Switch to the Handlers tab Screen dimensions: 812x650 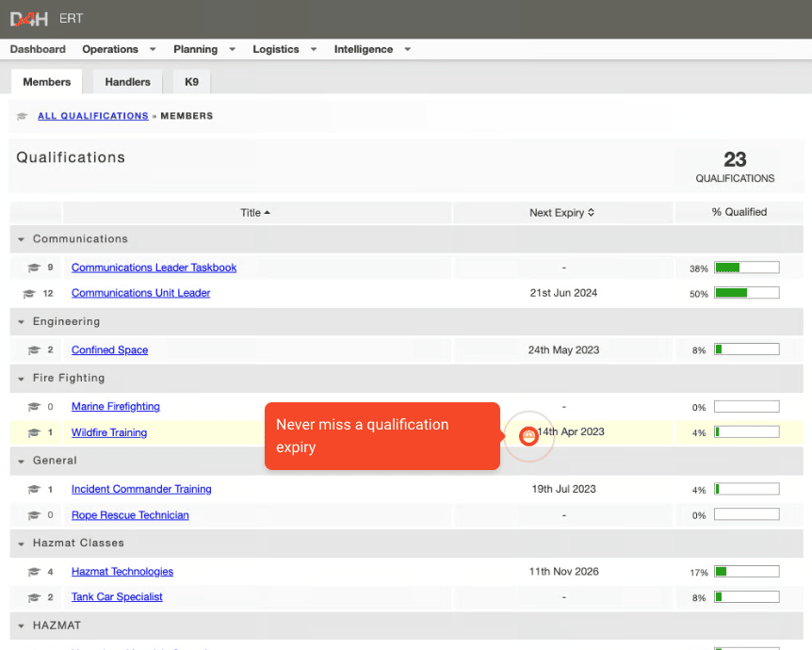[127, 82]
